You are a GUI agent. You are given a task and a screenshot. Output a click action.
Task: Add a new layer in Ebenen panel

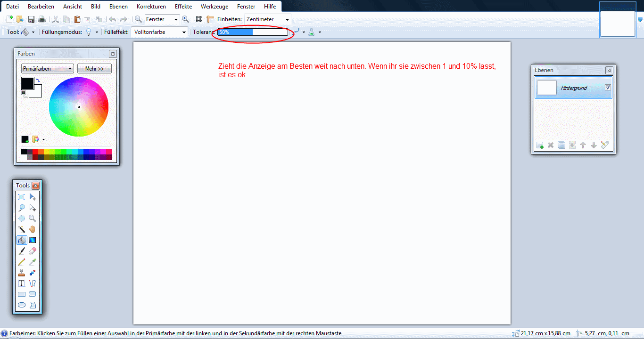[540, 145]
